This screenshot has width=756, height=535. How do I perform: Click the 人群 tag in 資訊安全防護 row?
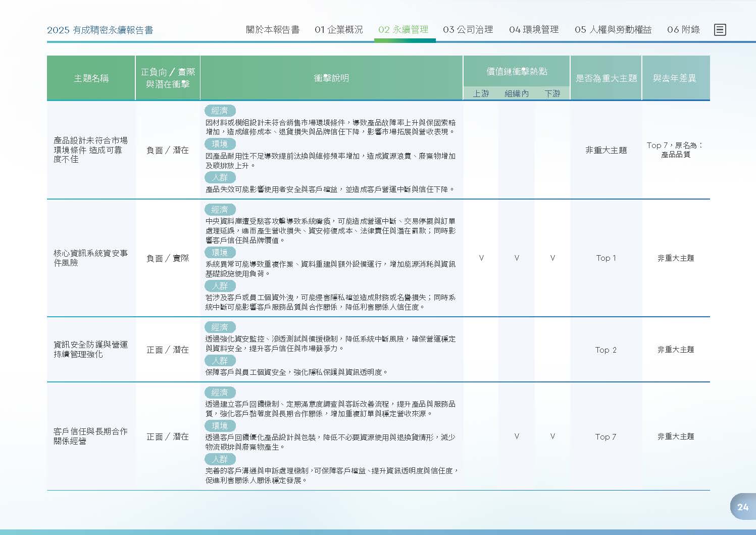tap(220, 361)
